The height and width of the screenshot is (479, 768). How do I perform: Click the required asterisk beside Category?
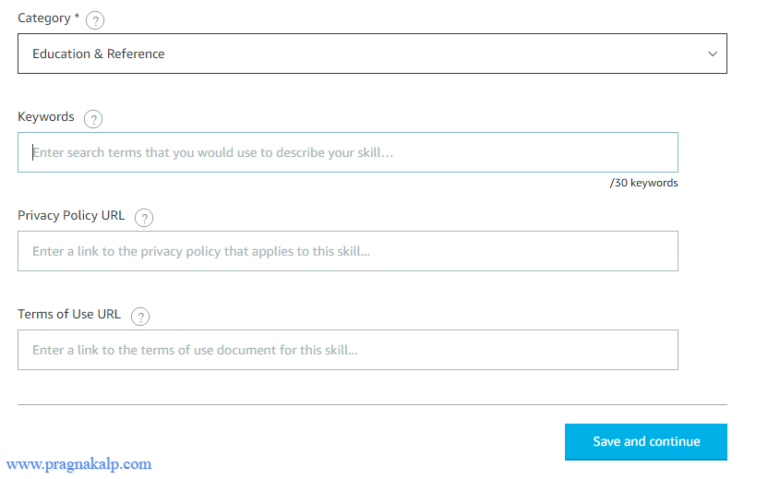coord(78,18)
